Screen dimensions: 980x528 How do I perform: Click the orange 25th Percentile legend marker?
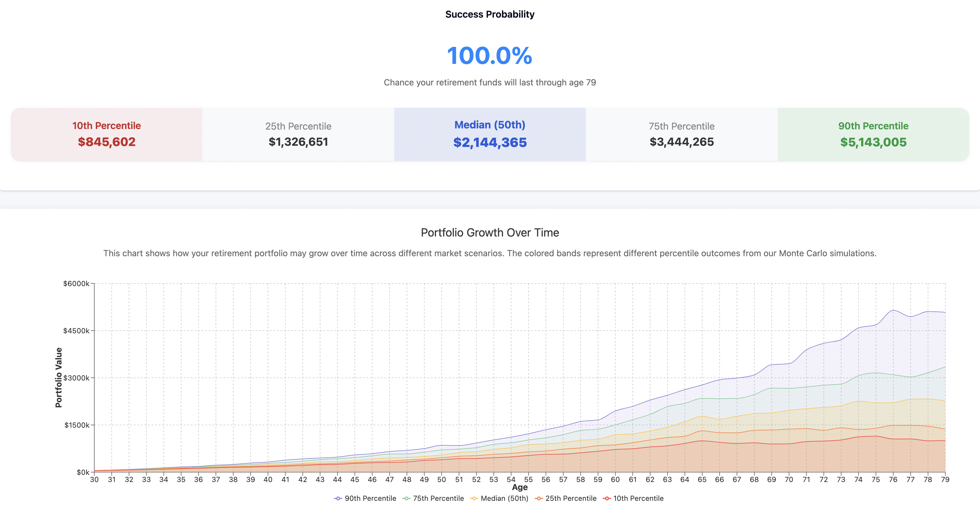click(539, 498)
